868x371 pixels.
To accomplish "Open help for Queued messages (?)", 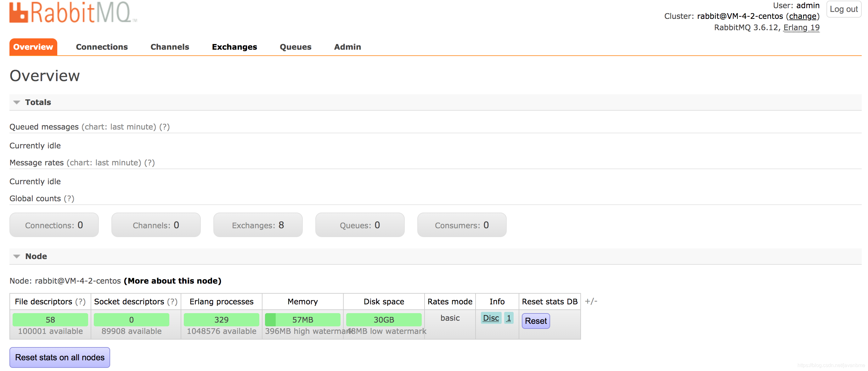I will [x=164, y=127].
